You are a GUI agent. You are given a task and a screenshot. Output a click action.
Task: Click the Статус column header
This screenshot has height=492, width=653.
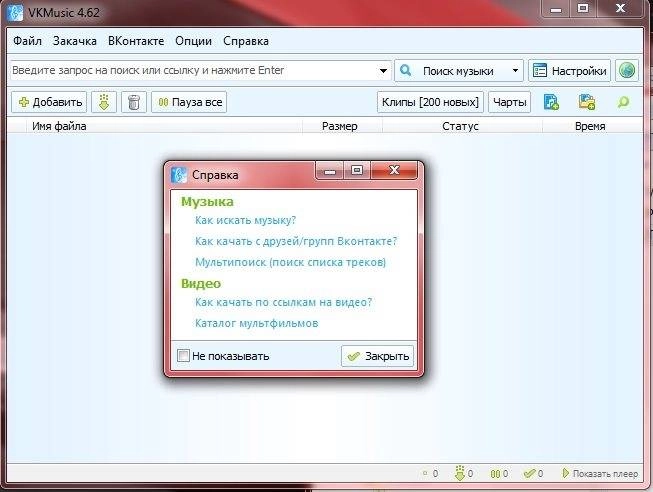point(460,126)
